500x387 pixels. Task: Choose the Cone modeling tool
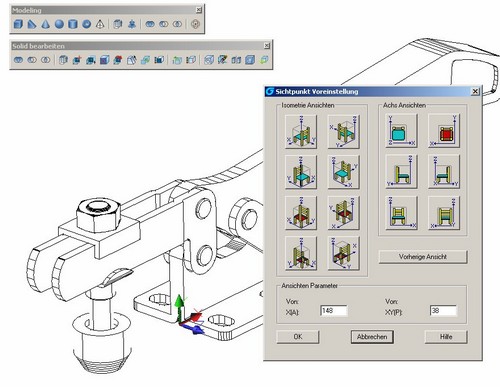[x=45, y=24]
